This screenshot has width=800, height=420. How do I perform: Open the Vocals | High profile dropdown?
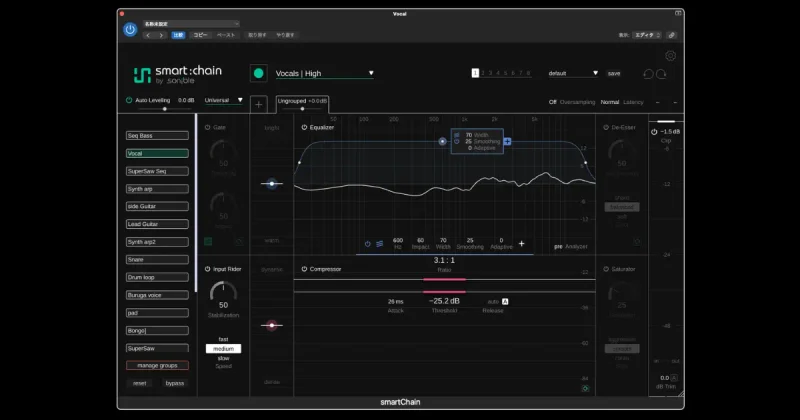324,73
